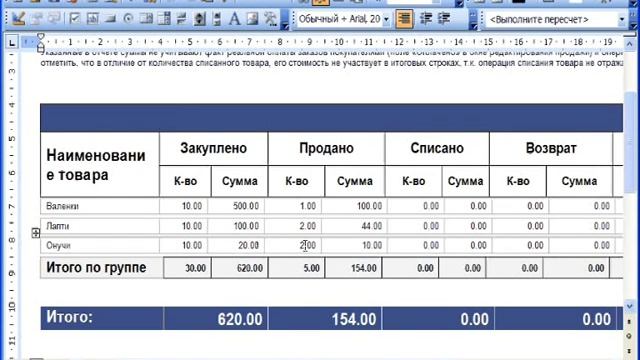The width and height of the screenshot is (640, 360).
Task: Click the 'Сумма' subheader under Продано
Action: pyautogui.click(x=354, y=181)
